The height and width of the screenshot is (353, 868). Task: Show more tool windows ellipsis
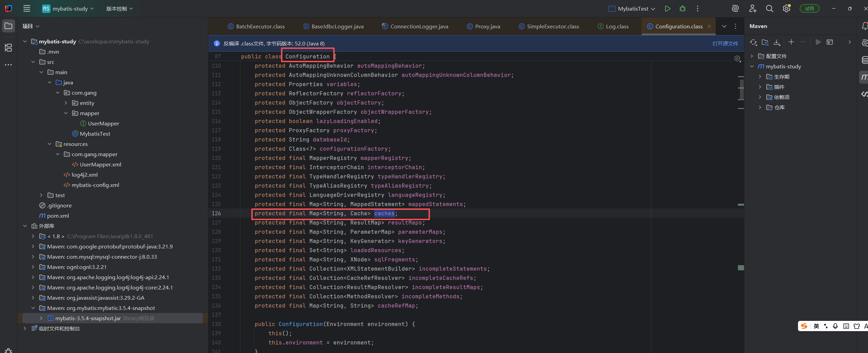[x=9, y=65]
